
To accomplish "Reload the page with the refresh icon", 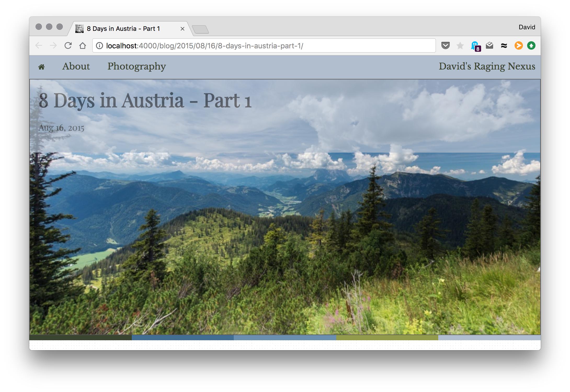I will point(68,45).
